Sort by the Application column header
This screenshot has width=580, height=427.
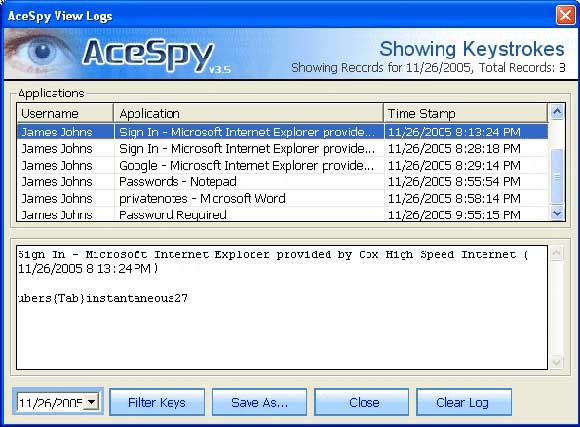tap(249, 113)
